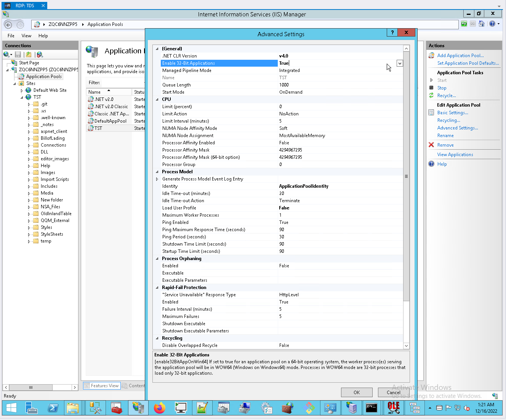Viewport: 506px width, 420px height.
Task: Click the red Remove X icon
Action: coord(431,145)
